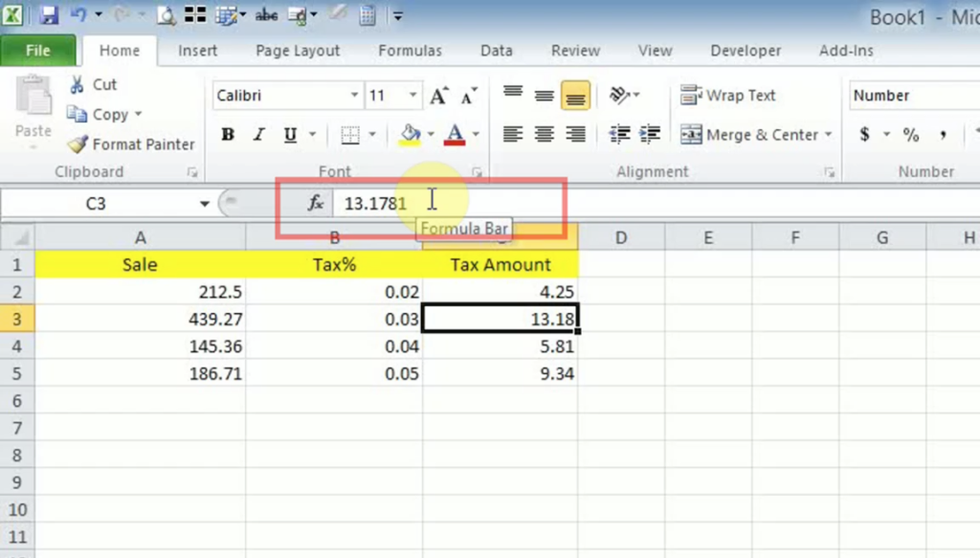The height and width of the screenshot is (558, 980).
Task: Apply red font color letter A
Action: pyautogui.click(x=455, y=134)
